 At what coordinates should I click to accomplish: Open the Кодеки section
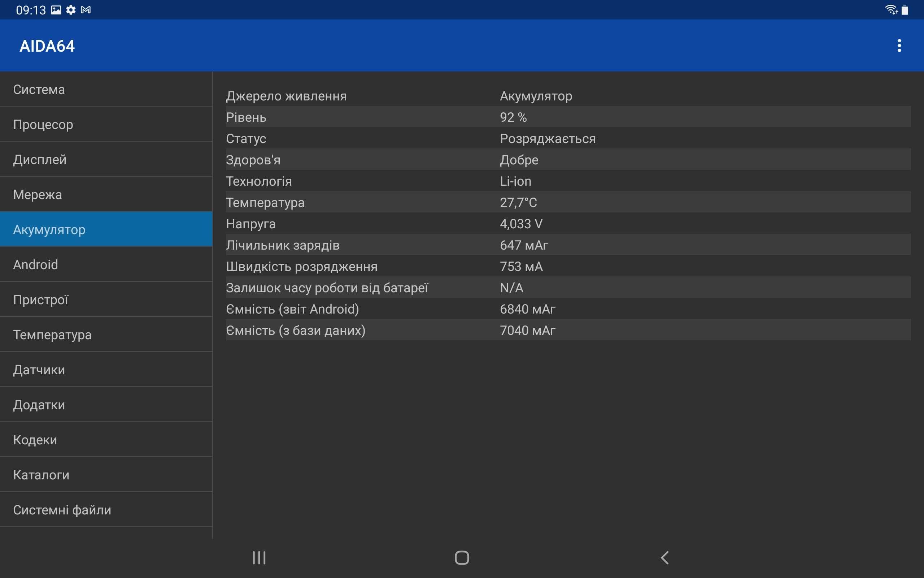tap(106, 440)
